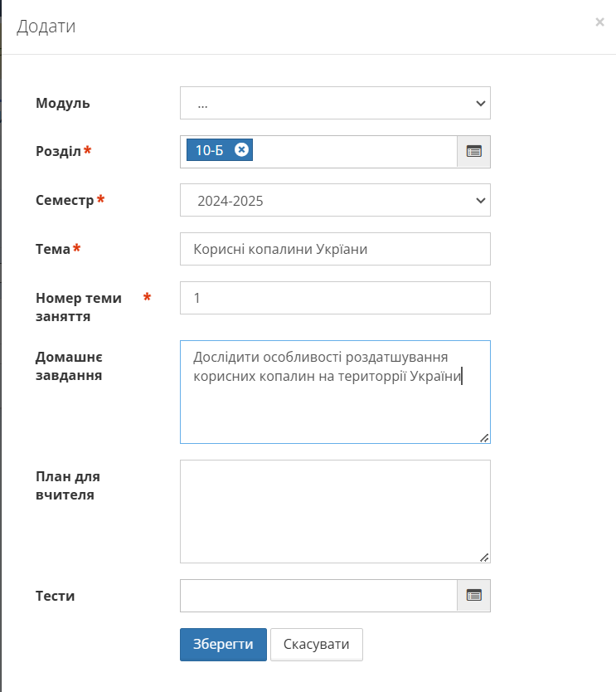Click into the Тема text field

pos(335,249)
